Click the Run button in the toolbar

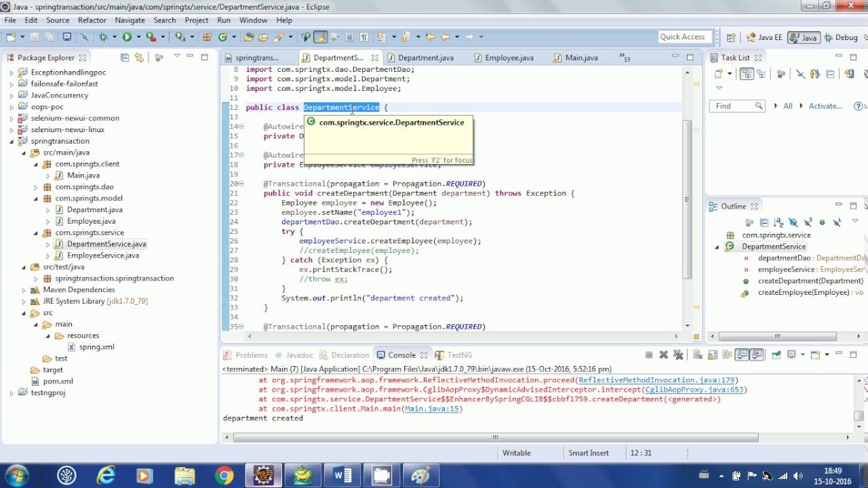pyautogui.click(x=127, y=37)
